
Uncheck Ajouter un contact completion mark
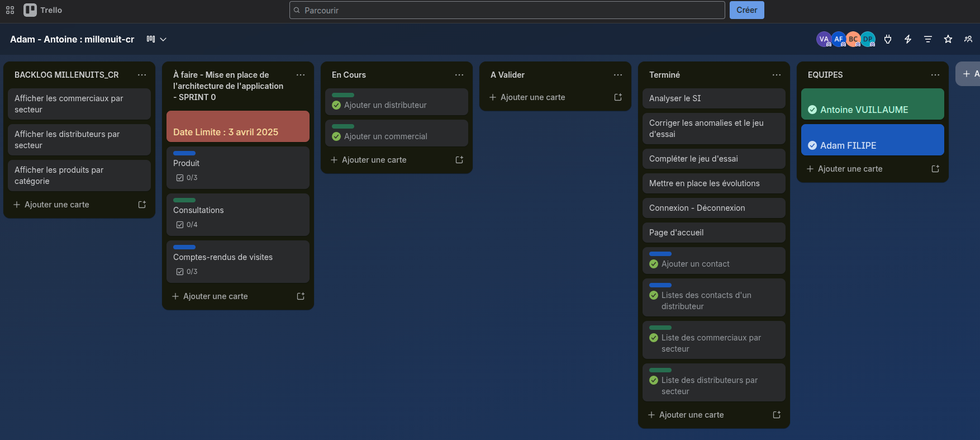click(654, 264)
